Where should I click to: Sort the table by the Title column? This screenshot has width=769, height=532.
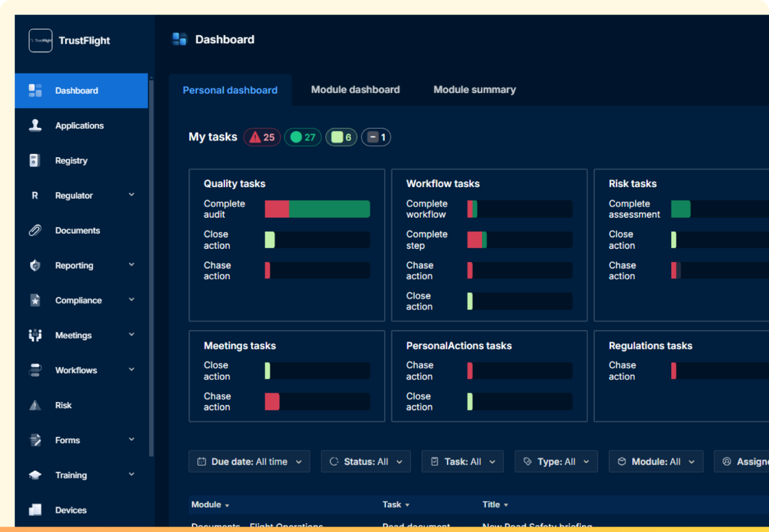(x=495, y=504)
